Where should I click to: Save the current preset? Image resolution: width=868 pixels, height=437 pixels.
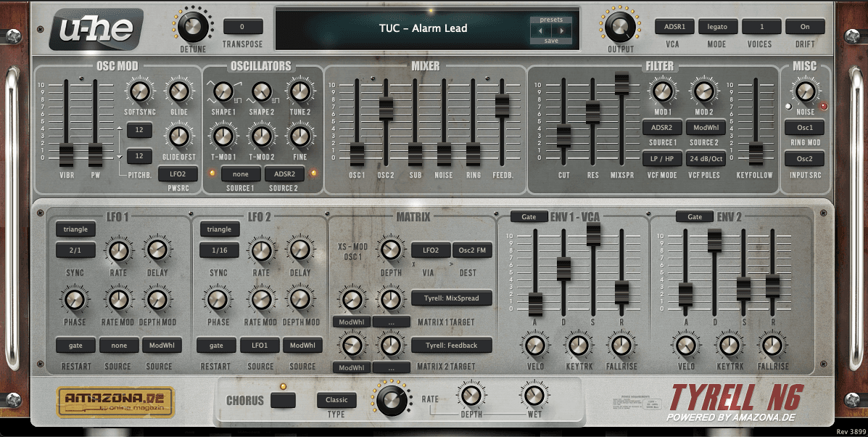pos(551,41)
